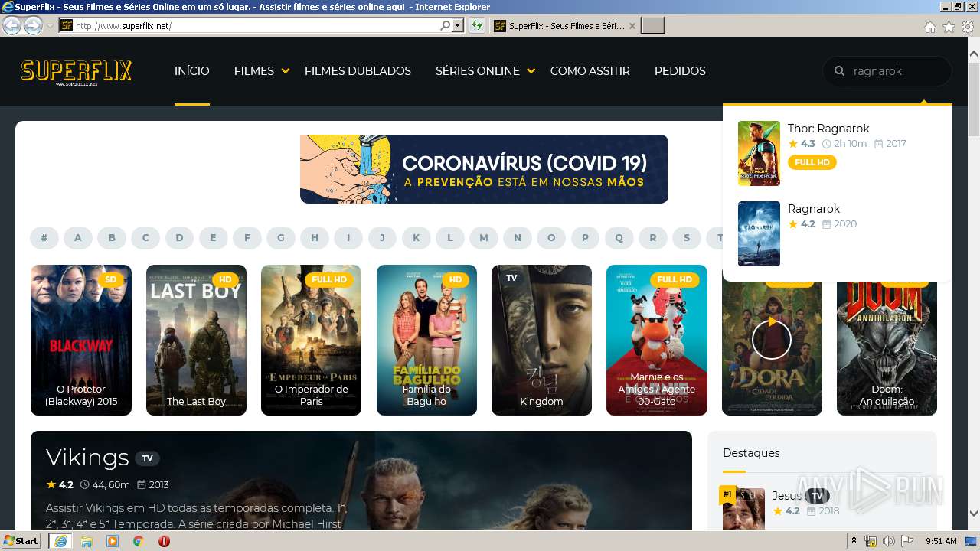
Task: Open Ragnarok 2020 poster thumbnail
Action: click(759, 233)
